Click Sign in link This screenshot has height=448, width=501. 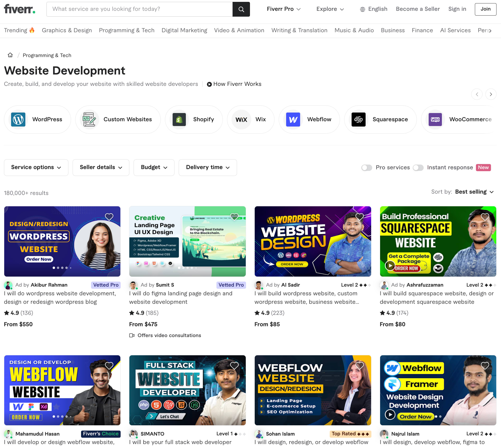(457, 9)
